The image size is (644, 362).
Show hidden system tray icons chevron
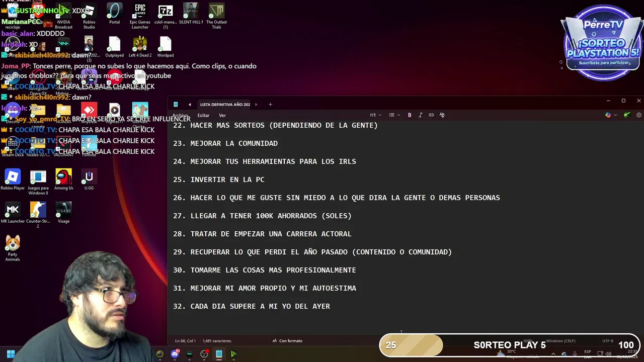(553, 354)
